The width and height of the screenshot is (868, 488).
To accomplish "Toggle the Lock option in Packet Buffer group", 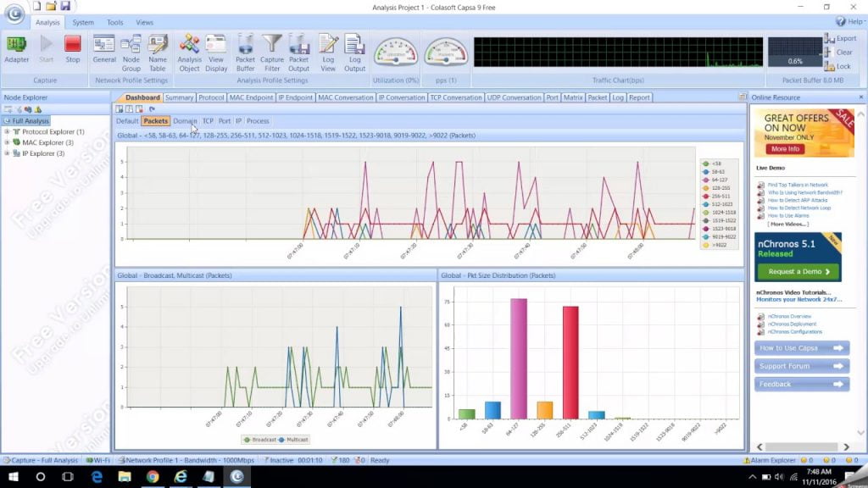I will [x=838, y=65].
